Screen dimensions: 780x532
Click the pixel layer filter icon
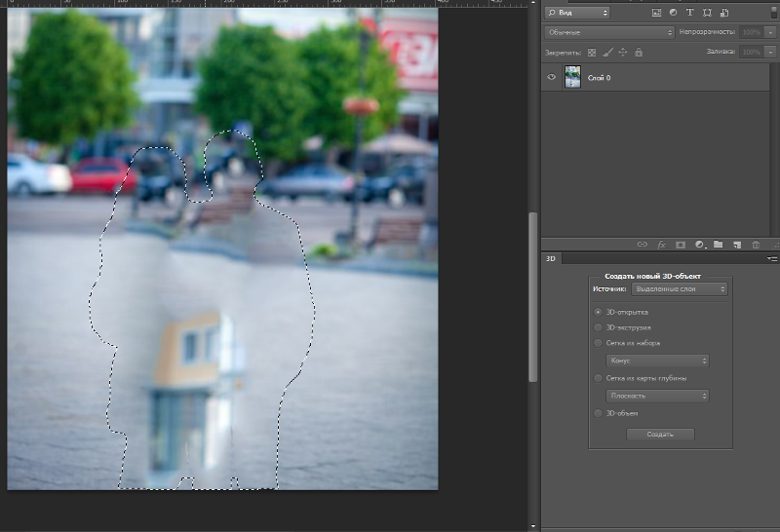click(x=656, y=13)
